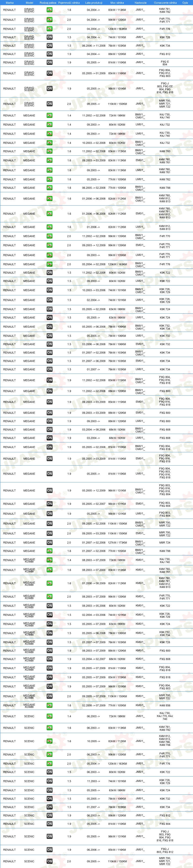Click PB icon in Megane Kombi K4M 856 row
The height and width of the screenshot is (868, 193).
(x=50, y=706)
